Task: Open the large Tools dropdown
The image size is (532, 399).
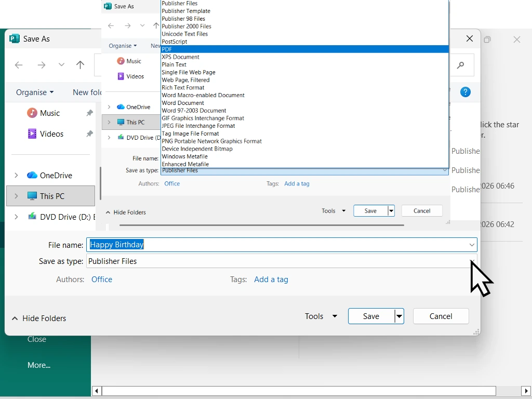Action: [321, 316]
